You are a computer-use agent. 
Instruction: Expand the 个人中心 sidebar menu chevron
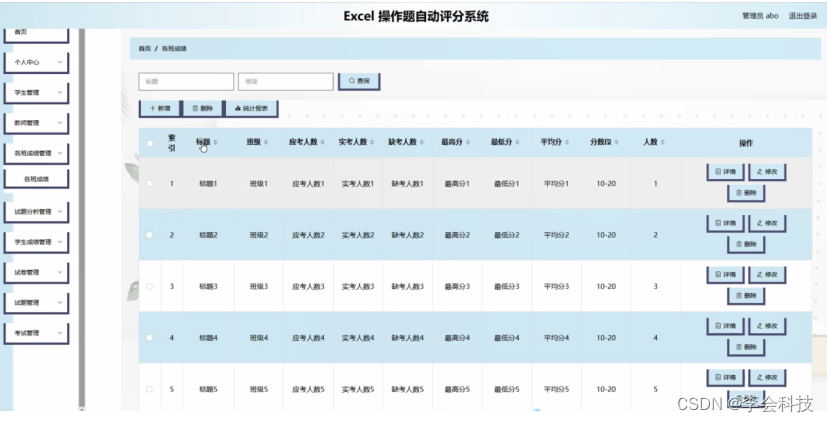pos(60,62)
